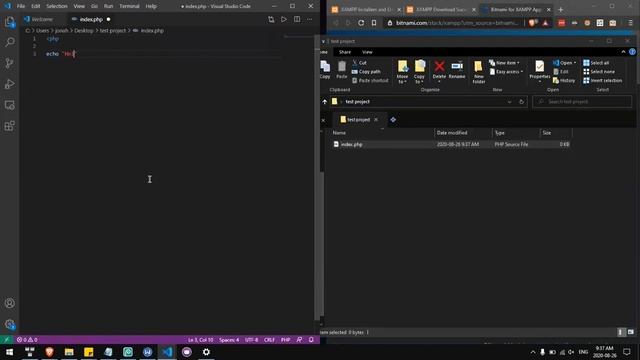Click CRLF line ending in the status bar
The height and width of the screenshot is (360, 640).
(269, 340)
